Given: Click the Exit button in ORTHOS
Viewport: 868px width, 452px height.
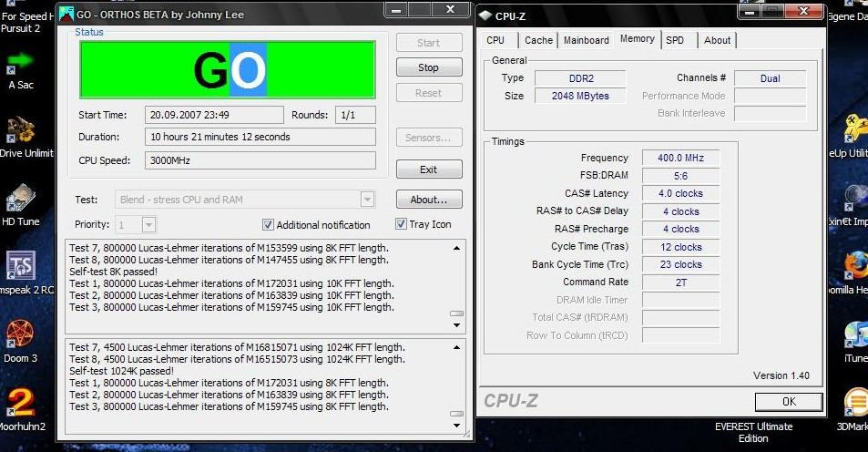Looking at the screenshot, I should click(429, 169).
